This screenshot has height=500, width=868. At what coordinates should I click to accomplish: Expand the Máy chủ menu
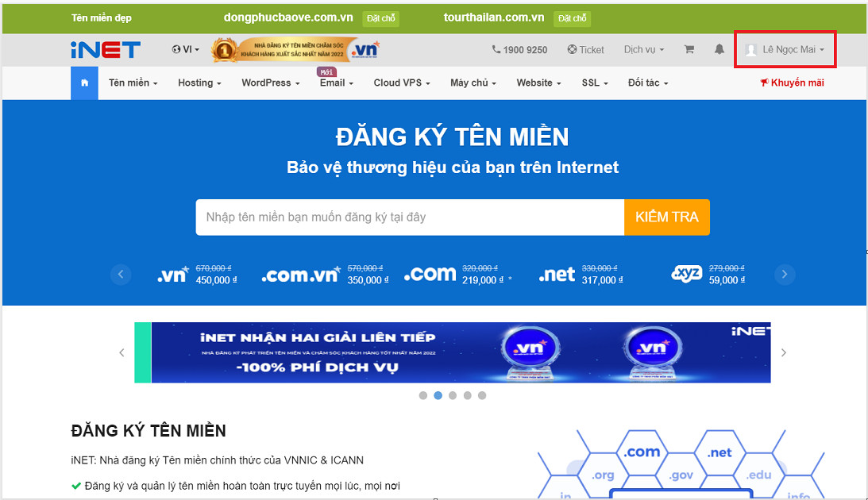(x=473, y=83)
